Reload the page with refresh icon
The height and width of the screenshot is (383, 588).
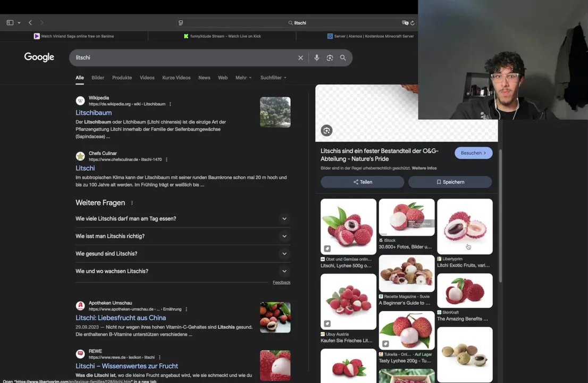pyautogui.click(x=413, y=23)
